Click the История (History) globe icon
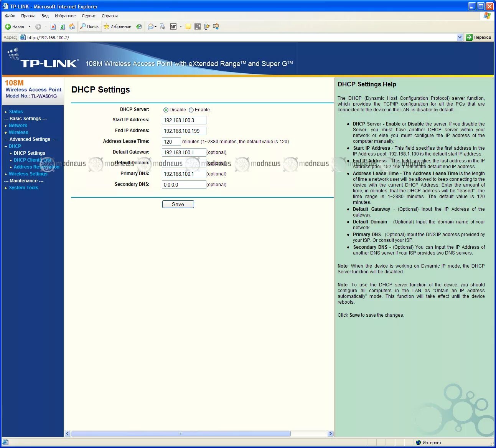The image size is (496, 448). pos(139,26)
